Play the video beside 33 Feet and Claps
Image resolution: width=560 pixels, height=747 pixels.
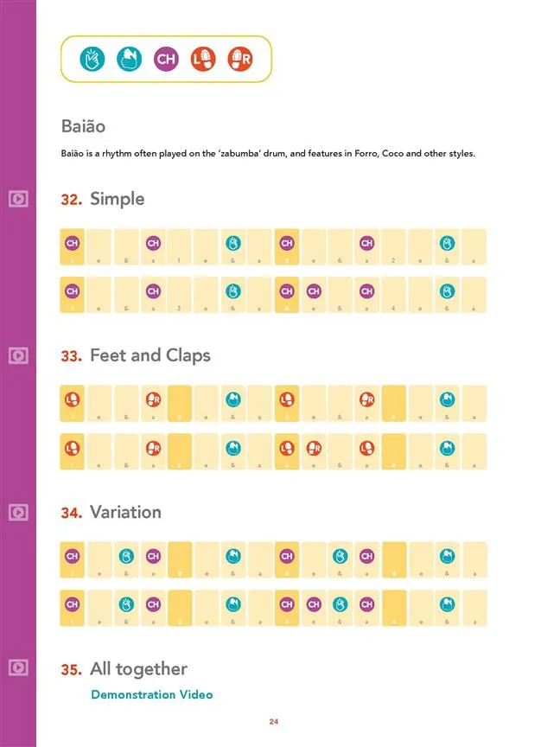click(18, 355)
